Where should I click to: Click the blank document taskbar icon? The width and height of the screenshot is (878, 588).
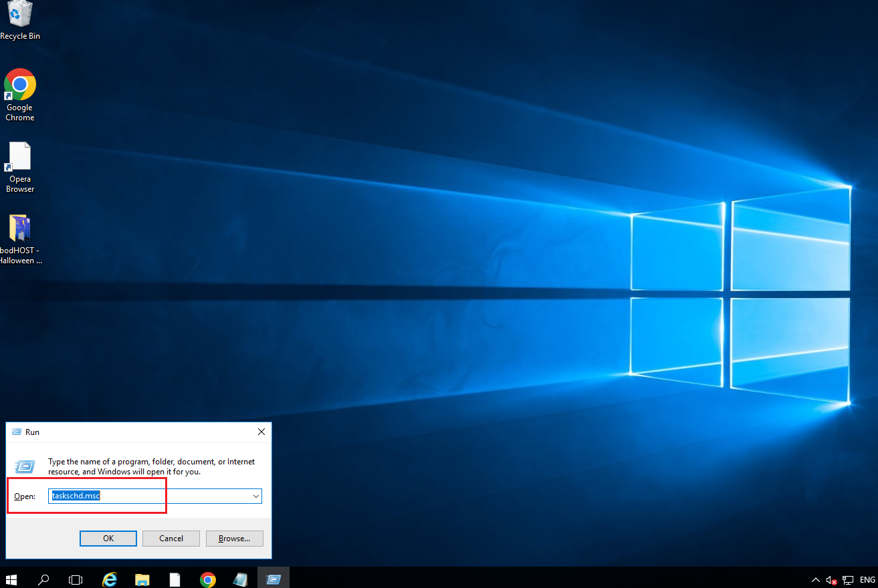175,579
